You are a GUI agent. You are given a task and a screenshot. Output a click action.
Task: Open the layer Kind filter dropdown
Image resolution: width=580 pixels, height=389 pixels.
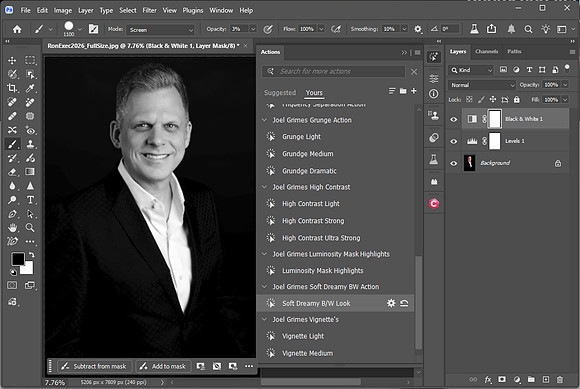[472, 70]
